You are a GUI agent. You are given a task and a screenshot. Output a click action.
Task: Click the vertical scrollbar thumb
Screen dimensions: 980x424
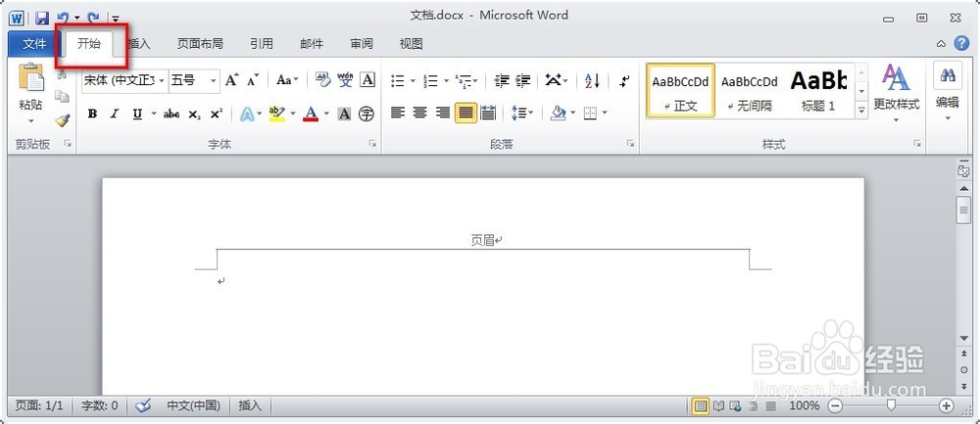(x=963, y=210)
